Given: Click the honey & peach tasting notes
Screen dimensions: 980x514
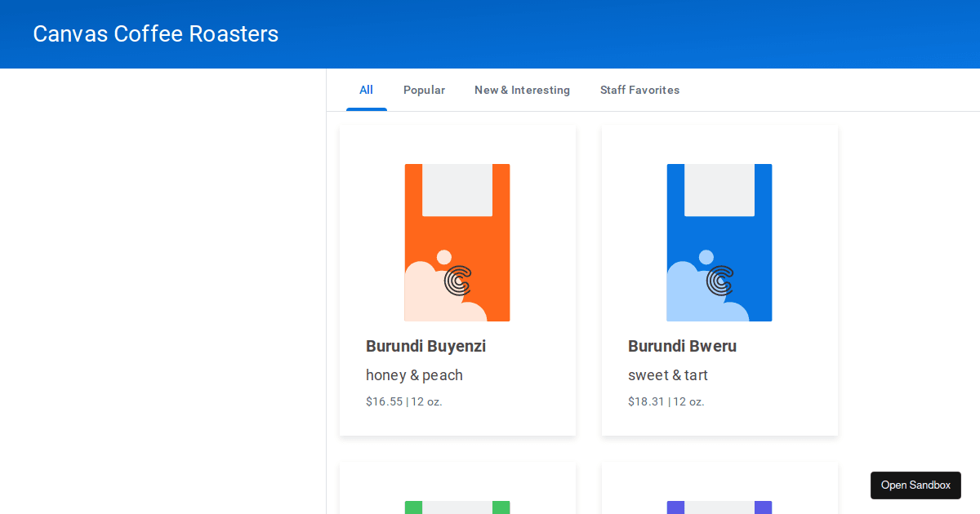Looking at the screenshot, I should (414, 375).
